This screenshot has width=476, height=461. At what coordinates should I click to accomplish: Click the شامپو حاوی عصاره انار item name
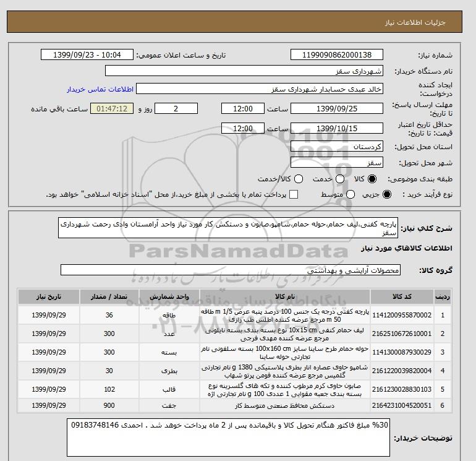[x=285, y=371]
